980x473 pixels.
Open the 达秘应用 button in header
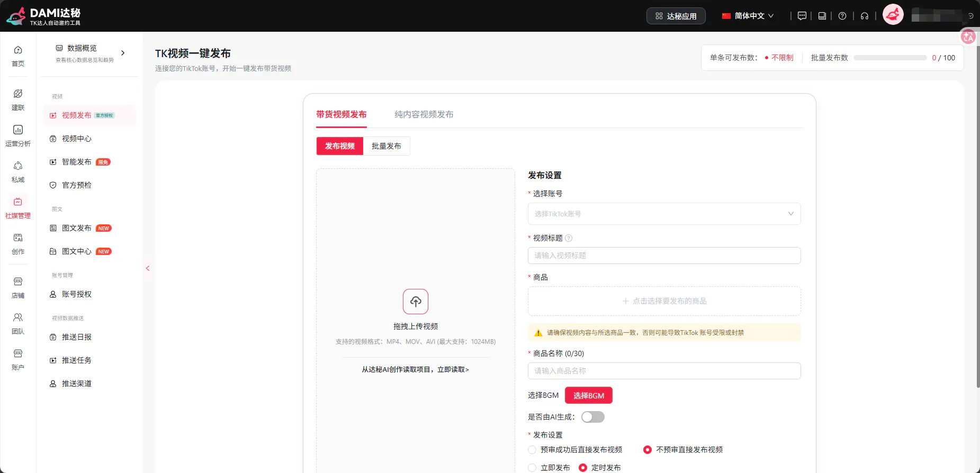(x=676, y=16)
